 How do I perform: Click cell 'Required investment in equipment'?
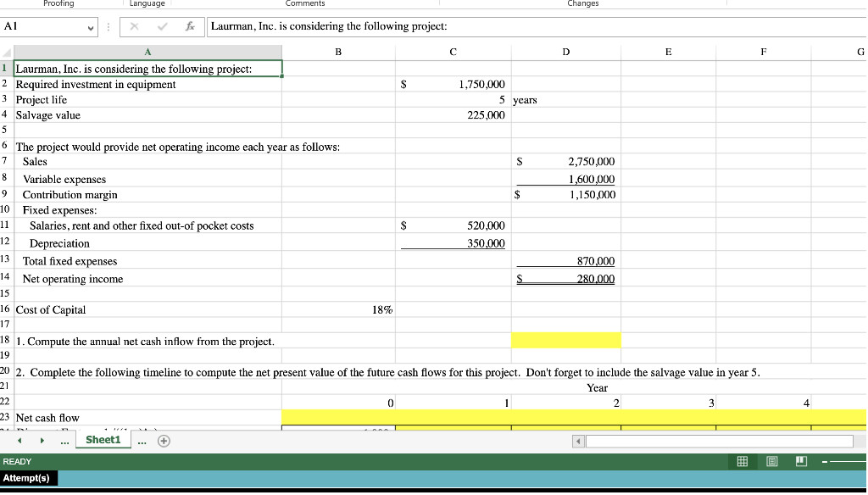tap(147, 84)
